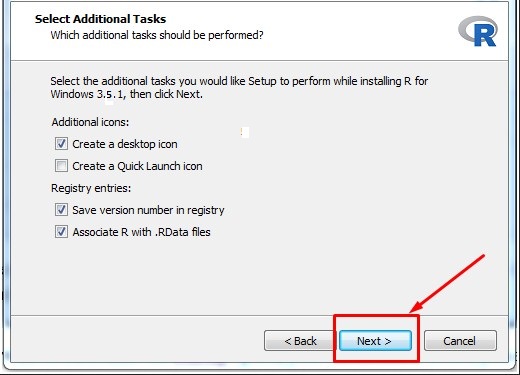Viewport: 520px width, 375px height.
Task: Enable the Create a Quick Launch icon checkbox
Action: click(x=61, y=166)
